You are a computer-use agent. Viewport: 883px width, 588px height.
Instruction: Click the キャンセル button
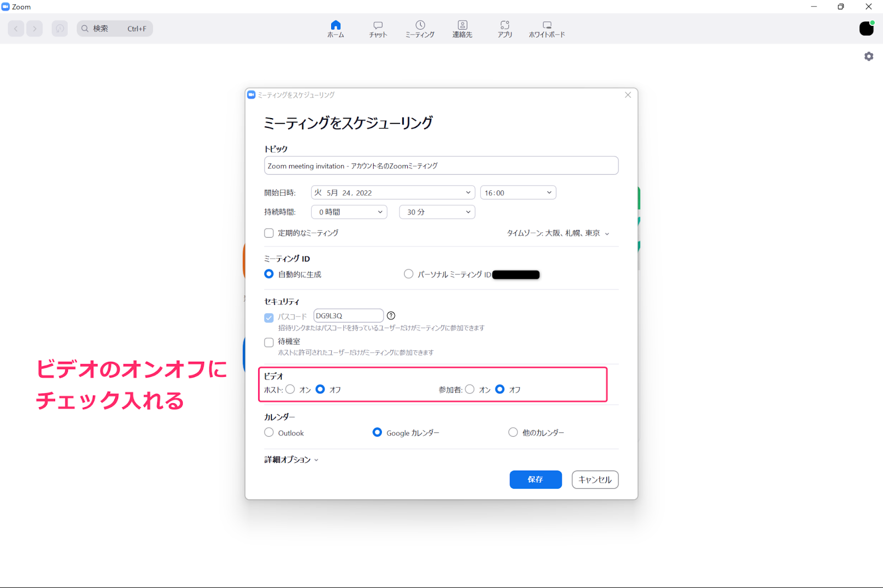point(595,479)
